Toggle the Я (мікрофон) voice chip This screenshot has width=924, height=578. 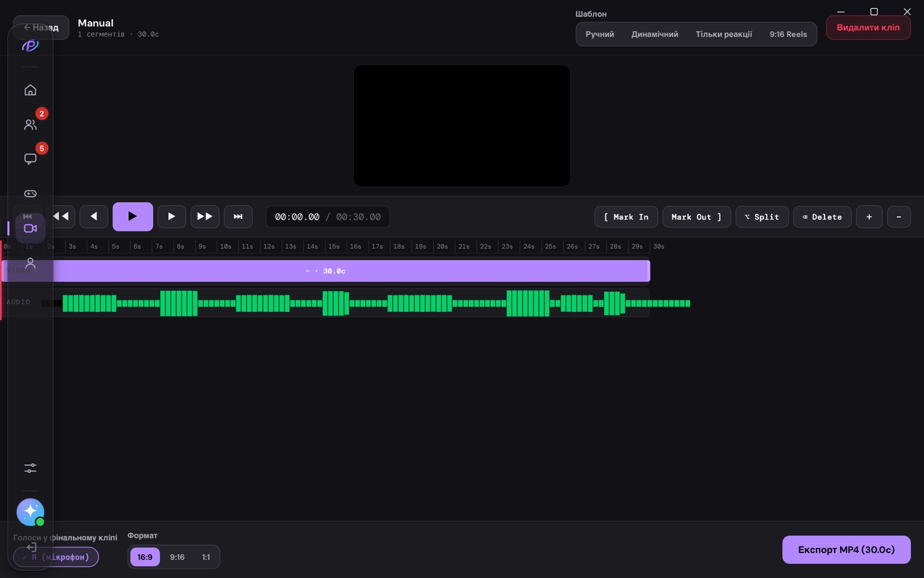click(x=56, y=557)
